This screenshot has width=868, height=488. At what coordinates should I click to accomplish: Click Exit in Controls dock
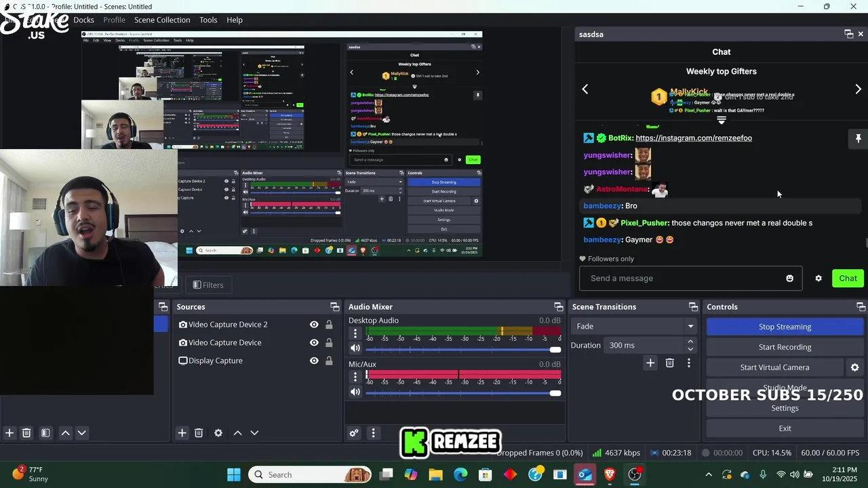(785, 428)
